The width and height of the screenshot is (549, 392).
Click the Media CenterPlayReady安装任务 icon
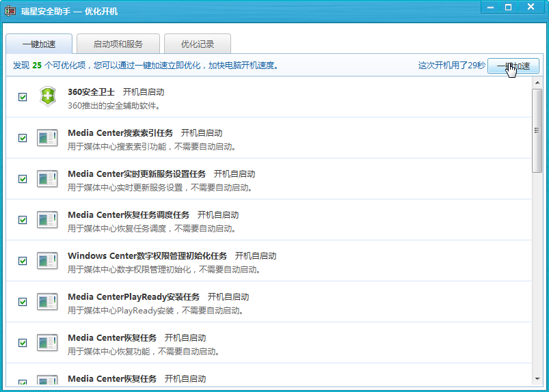tap(47, 302)
